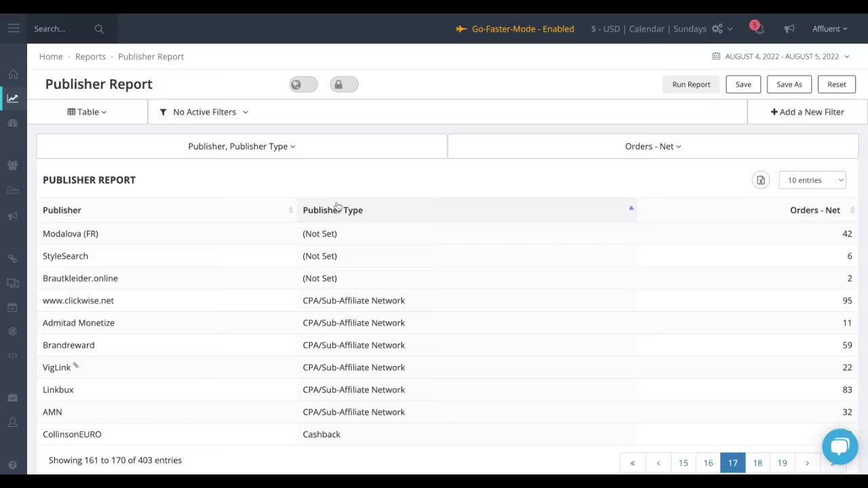The width and height of the screenshot is (868, 488).
Task: Select the Linkbux publisher
Action: 58,390
